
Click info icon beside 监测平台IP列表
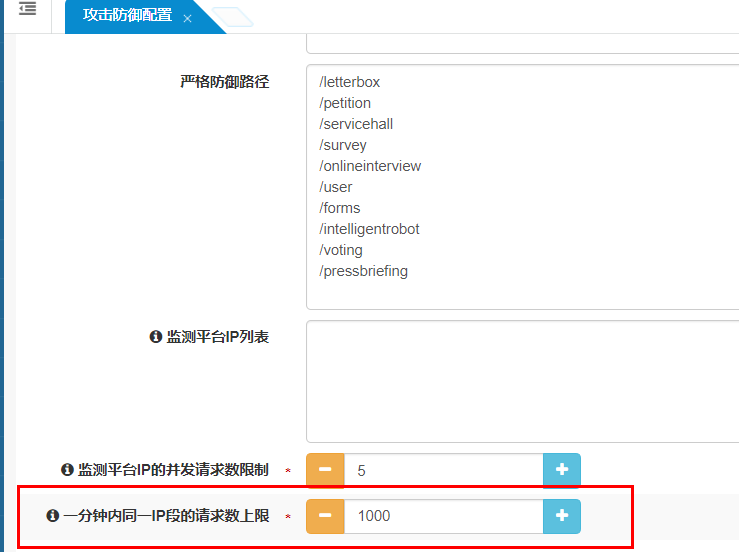coord(155,338)
